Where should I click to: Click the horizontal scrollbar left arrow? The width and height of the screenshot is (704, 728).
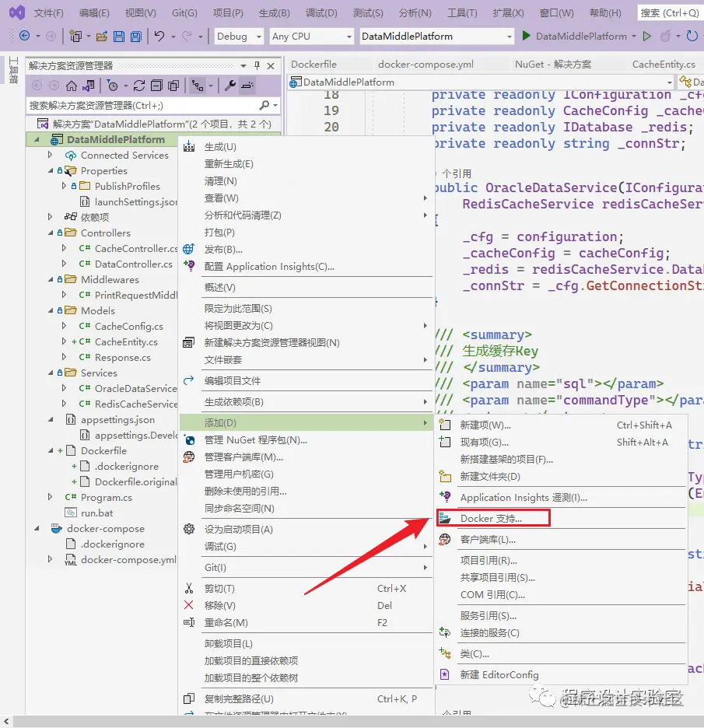click(x=6, y=721)
